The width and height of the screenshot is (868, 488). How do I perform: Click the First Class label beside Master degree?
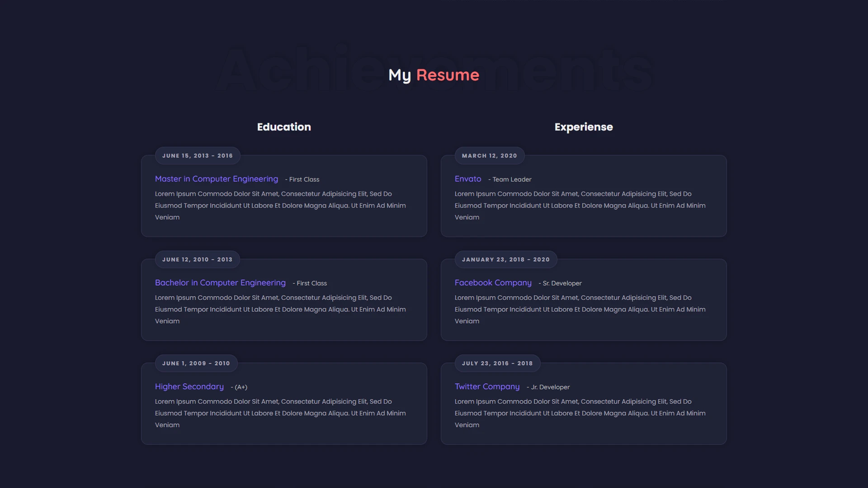[302, 179]
